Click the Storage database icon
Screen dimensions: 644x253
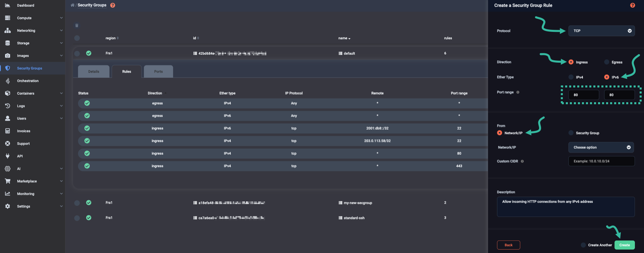7,43
